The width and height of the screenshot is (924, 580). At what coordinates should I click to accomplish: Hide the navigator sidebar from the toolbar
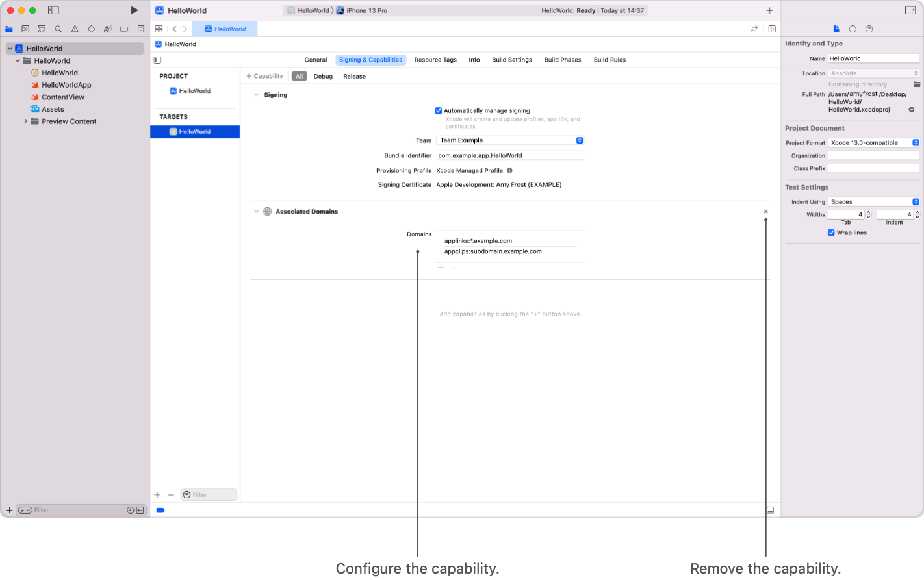click(x=53, y=10)
